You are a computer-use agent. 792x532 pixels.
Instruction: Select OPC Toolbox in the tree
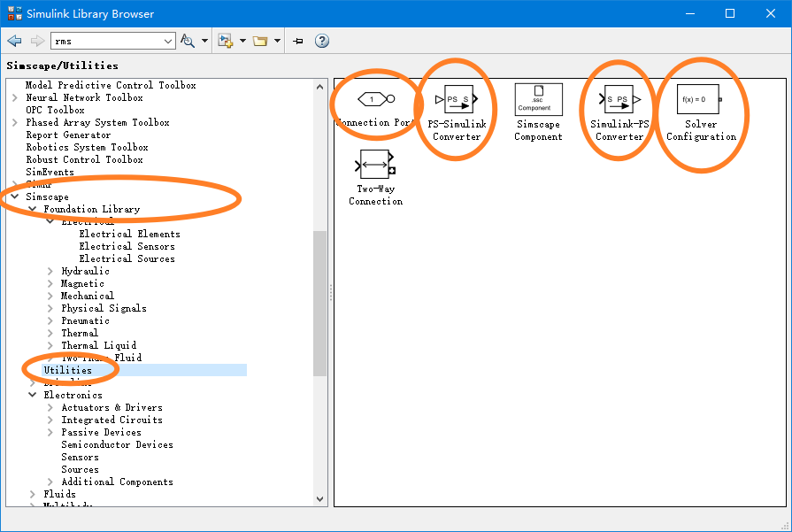tap(55, 110)
